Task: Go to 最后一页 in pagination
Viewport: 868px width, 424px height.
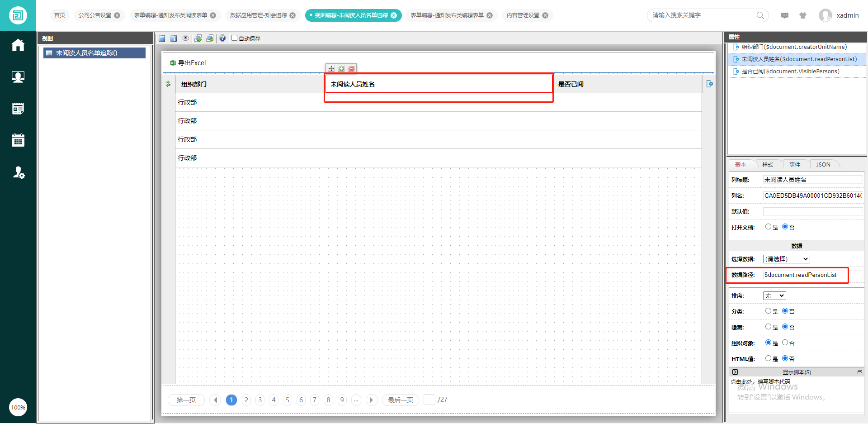Action: [401, 400]
